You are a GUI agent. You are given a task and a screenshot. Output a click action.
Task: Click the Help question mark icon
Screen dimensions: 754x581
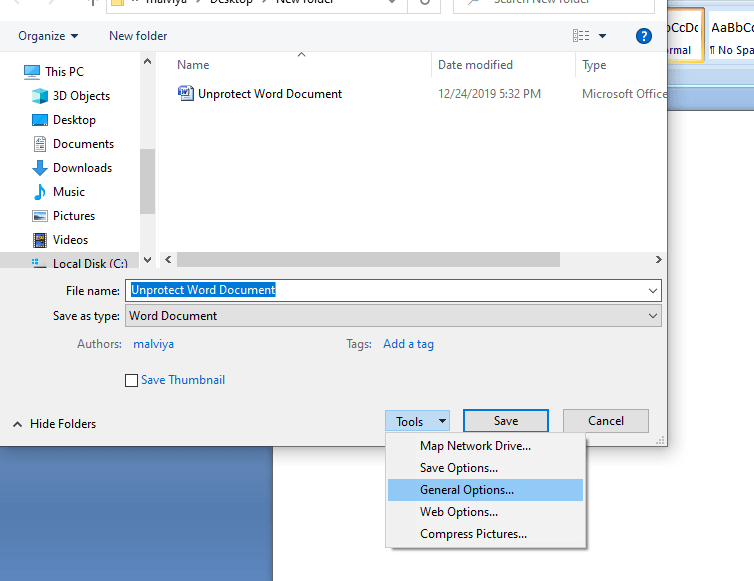[x=644, y=36]
